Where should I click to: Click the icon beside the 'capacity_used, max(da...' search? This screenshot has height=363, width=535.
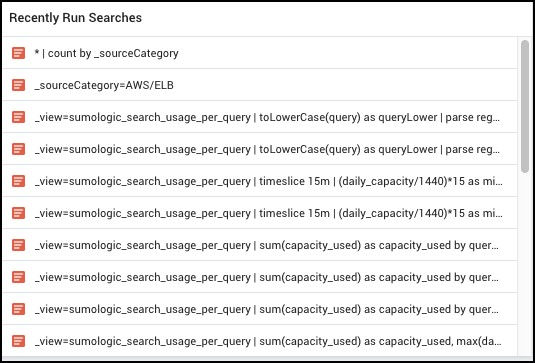click(x=18, y=341)
